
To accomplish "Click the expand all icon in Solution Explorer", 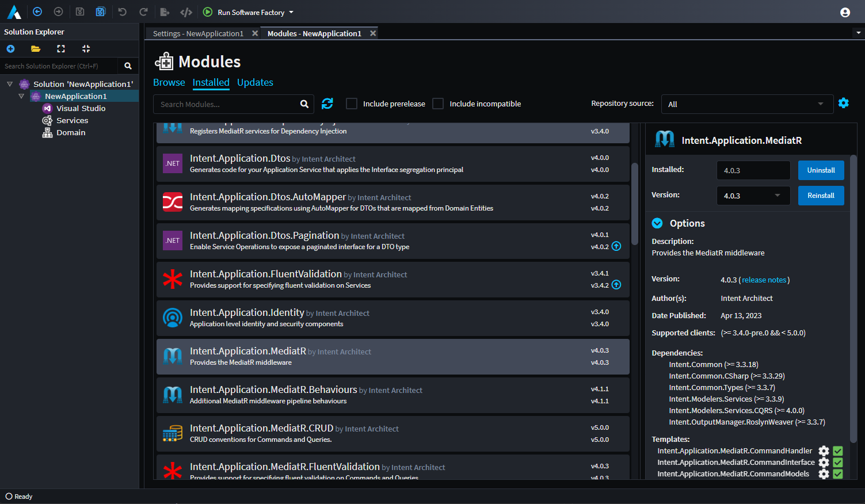I will [61, 49].
